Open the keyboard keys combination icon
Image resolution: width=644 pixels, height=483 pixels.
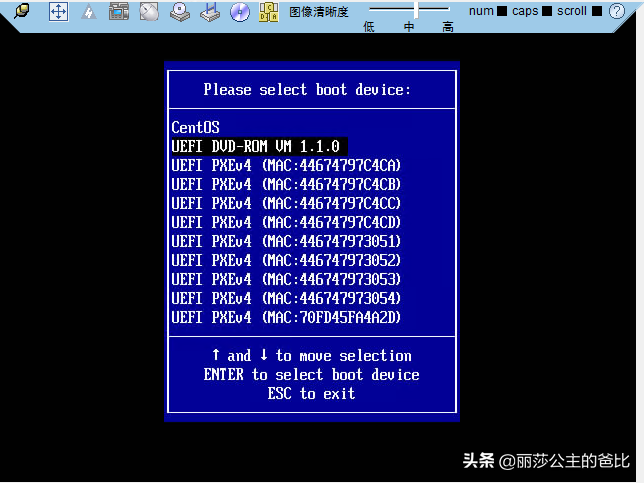269,12
